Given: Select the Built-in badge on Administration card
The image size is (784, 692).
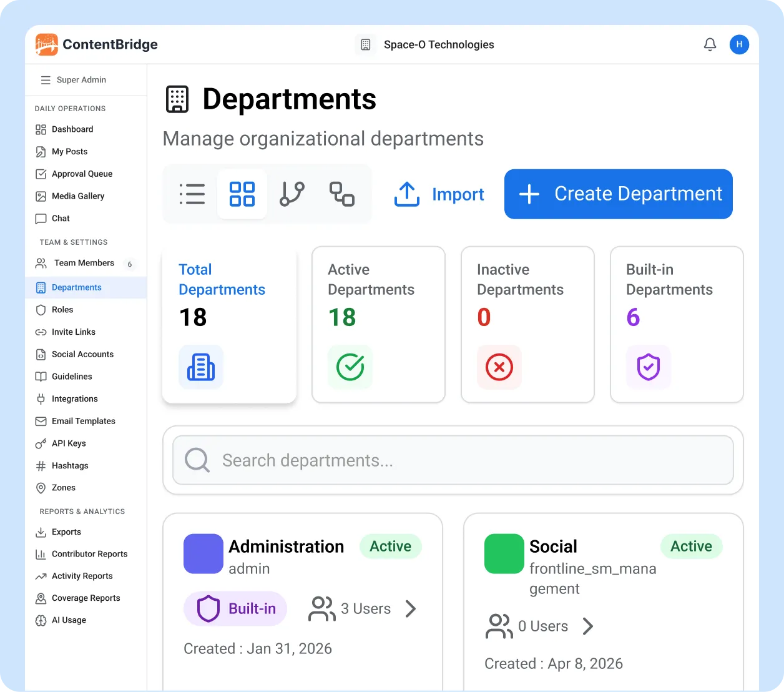Looking at the screenshot, I should tap(235, 608).
